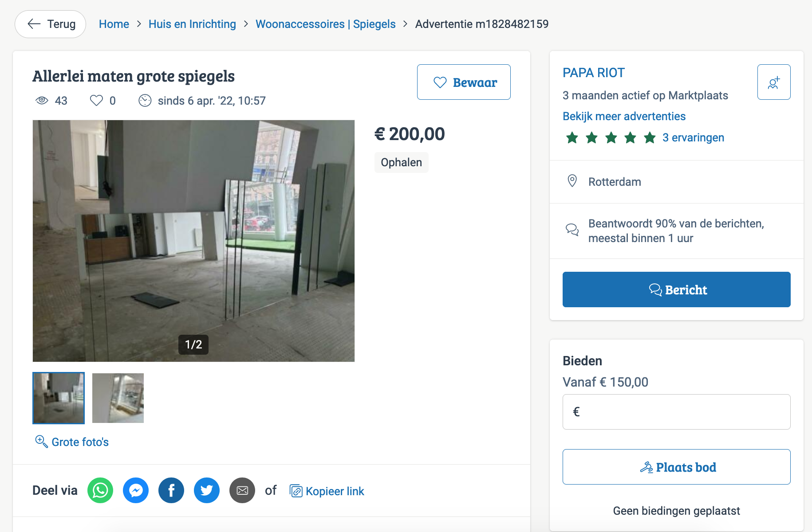View seller's 3 ervaringen reviews
Screen dimensions: 812x532
[693, 137]
